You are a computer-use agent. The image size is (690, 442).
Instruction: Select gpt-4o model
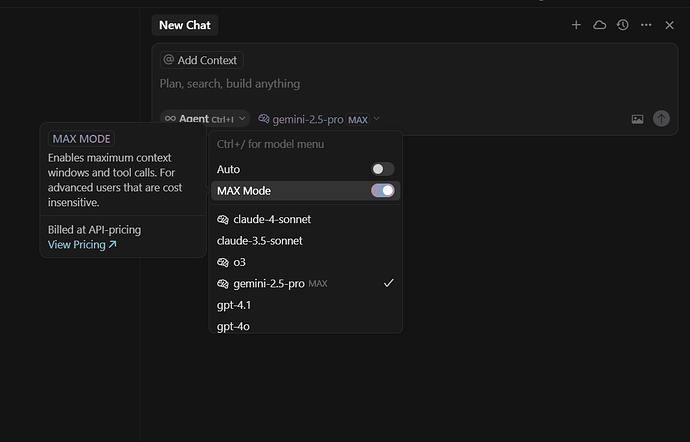coord(305,326)
